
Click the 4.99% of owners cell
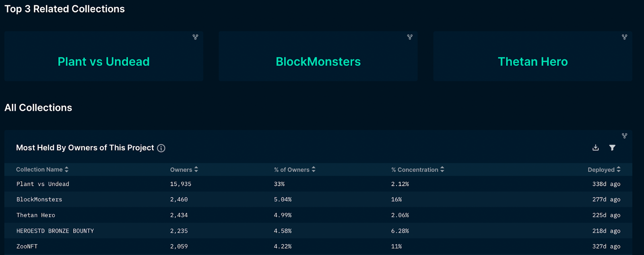pyautogui.click(x=283, y=215)
